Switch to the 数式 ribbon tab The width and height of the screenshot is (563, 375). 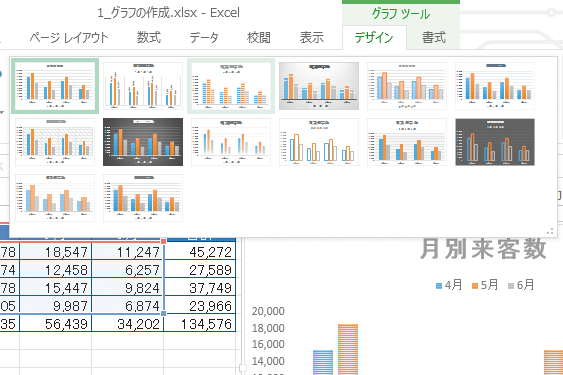pos(149,37)
